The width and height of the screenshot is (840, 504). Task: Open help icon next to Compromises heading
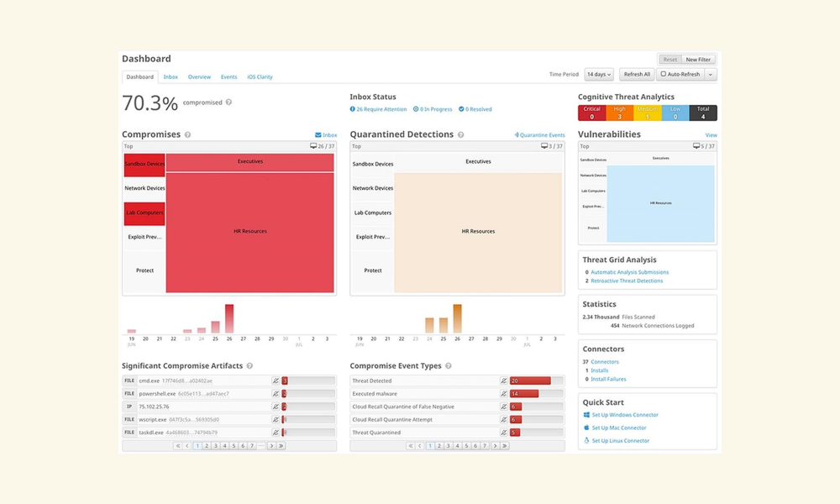187,135
